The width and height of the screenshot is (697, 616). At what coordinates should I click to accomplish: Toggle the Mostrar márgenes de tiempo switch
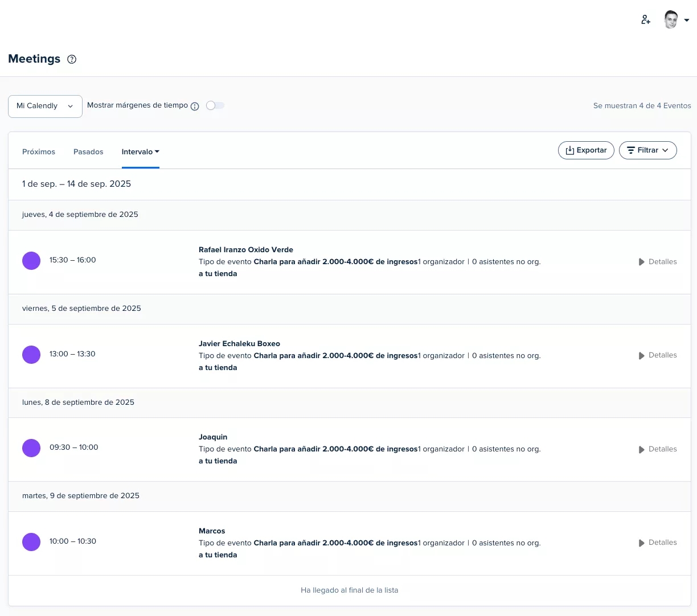pyautogui.click(x=215, y=105)
